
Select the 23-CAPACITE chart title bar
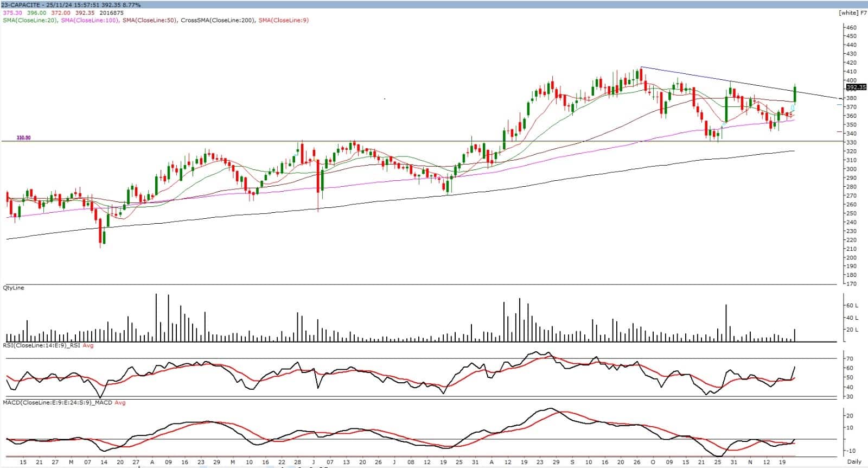pos(72,5)
